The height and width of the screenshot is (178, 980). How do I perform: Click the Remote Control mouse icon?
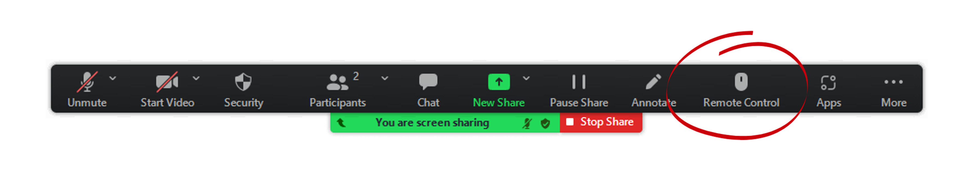pyautogui.click(x=741, y=82)
